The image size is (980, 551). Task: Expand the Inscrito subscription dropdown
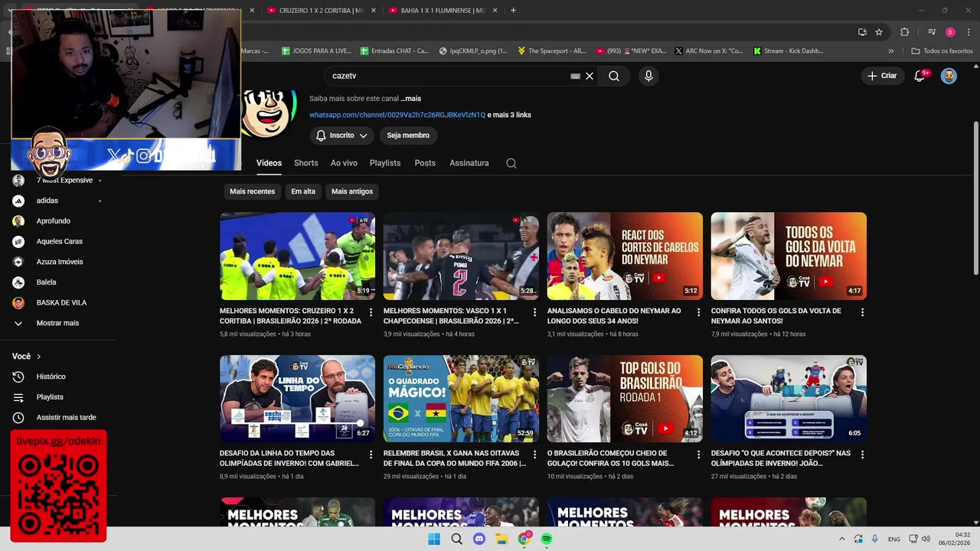pyautogui.click(x=342, y=135)
